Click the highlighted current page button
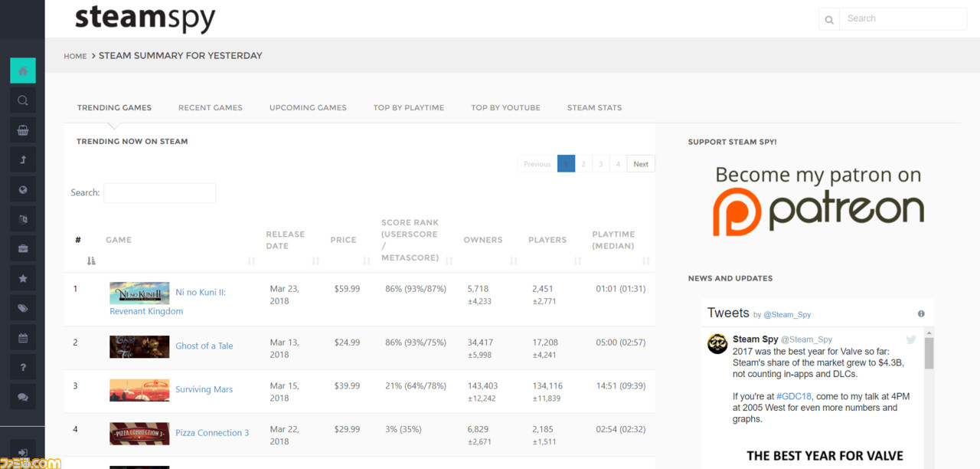Viewport: 980px width, 469px height. click(x=566, y=164)
